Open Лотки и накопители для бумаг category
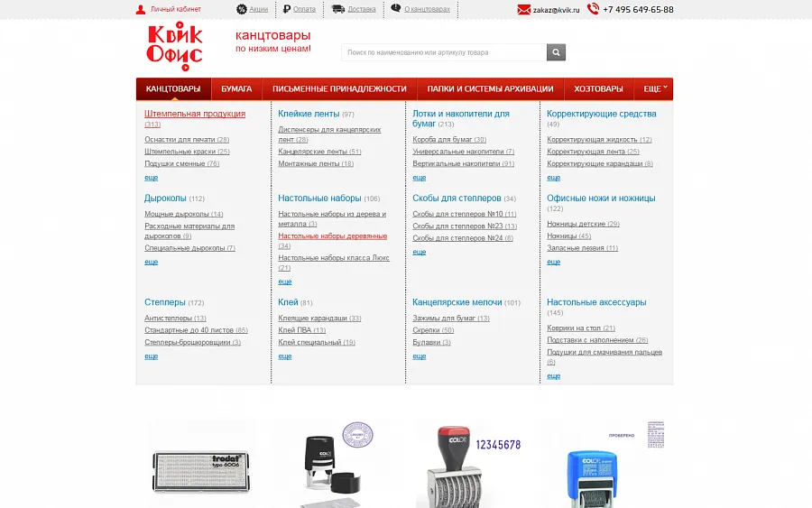This screenshot has height=508, width=812. pyautogui.click(x=461, y=118)
